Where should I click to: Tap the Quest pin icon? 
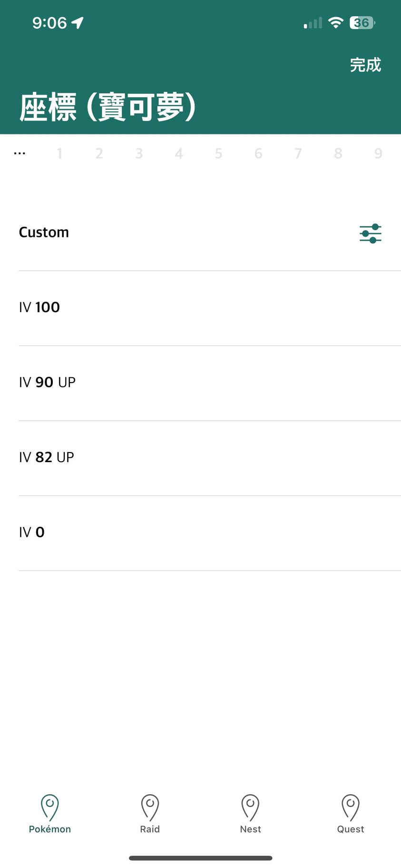click(x=351, y=807)
